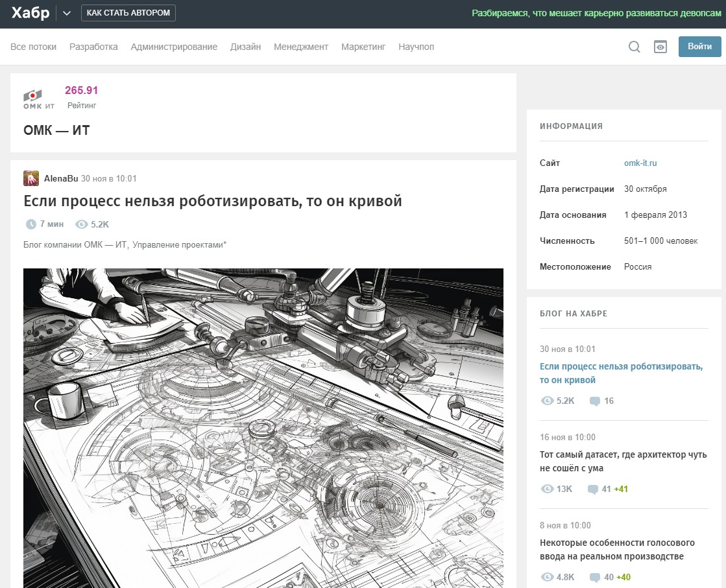Click the eye display-settings icon in header
Viewport: 726px width, 588px height.
[660, 47]
